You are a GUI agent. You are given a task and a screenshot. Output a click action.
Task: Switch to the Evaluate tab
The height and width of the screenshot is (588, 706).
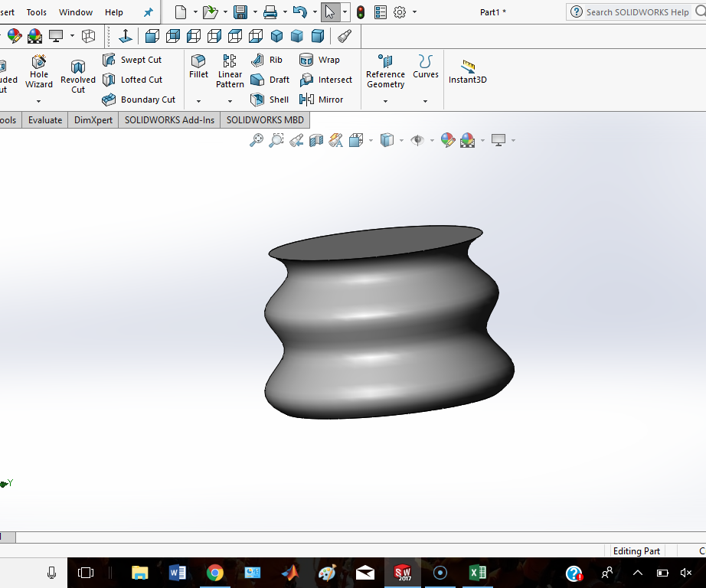point(45,120)
